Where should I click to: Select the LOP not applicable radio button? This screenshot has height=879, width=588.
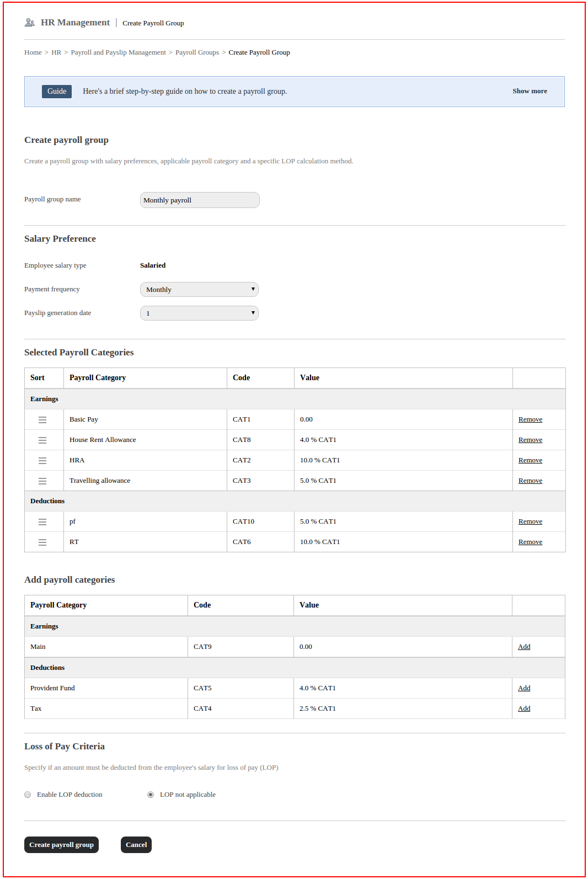pyautogui.click(x=151, y=795)
